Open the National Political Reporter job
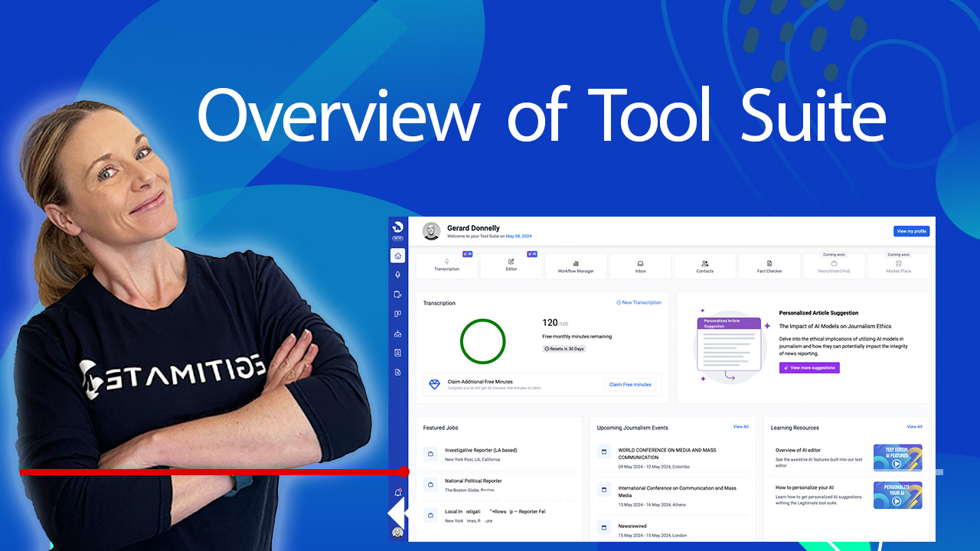The width and height of the screenshot is (980, 551). click(473, 481)
